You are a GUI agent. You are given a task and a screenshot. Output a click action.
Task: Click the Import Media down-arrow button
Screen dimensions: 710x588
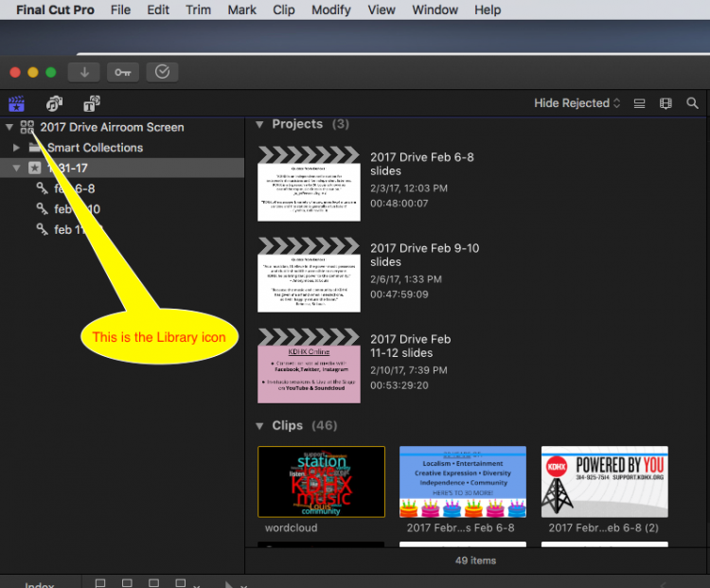(x=84, y=72)
